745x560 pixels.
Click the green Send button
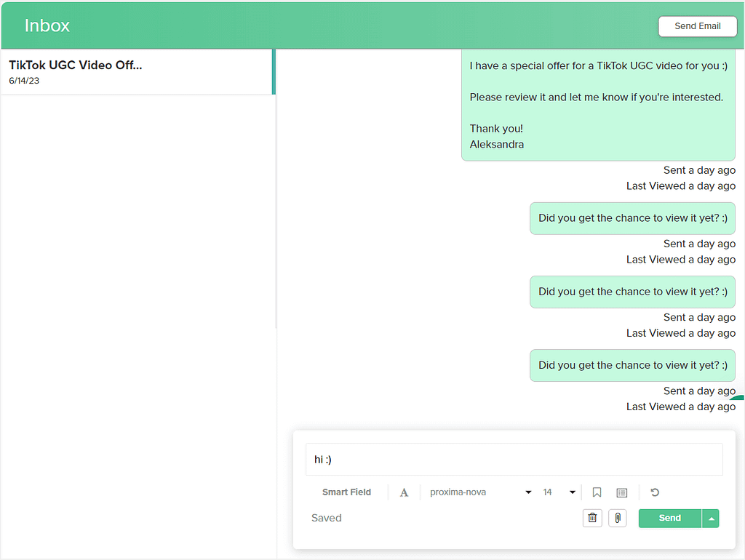(669, 519)
